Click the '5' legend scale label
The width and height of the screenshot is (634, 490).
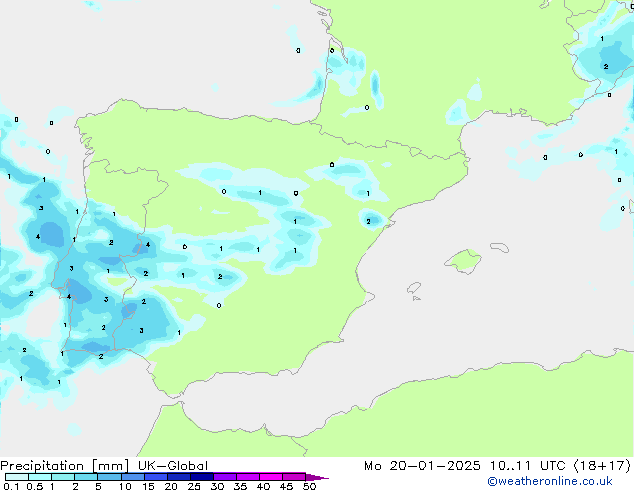point(98,486)
